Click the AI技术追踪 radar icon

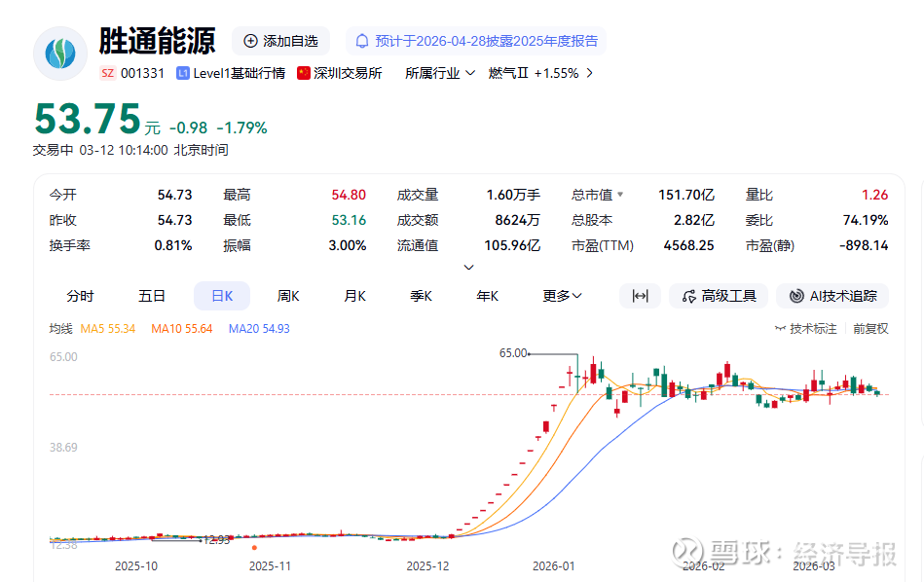(x=796, y=296)
